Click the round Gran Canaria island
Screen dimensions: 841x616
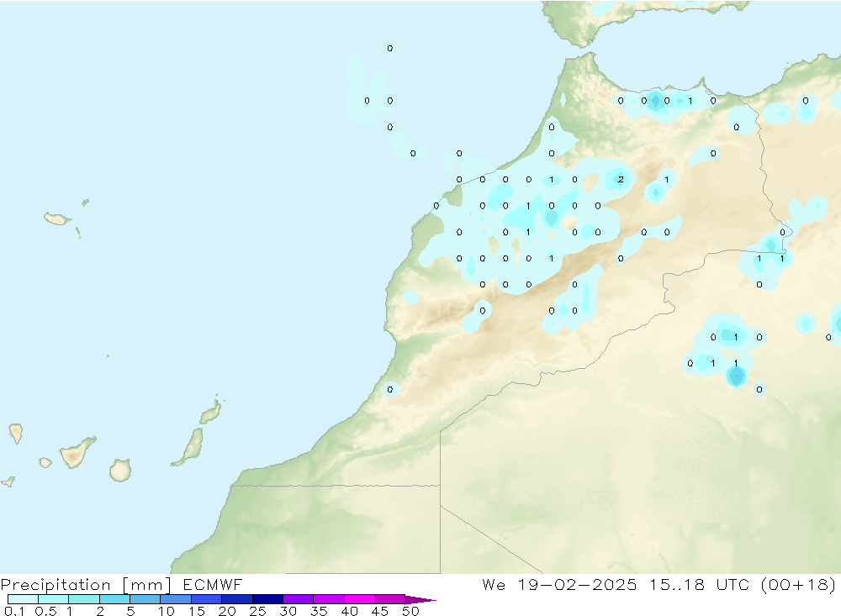(120, 470)
